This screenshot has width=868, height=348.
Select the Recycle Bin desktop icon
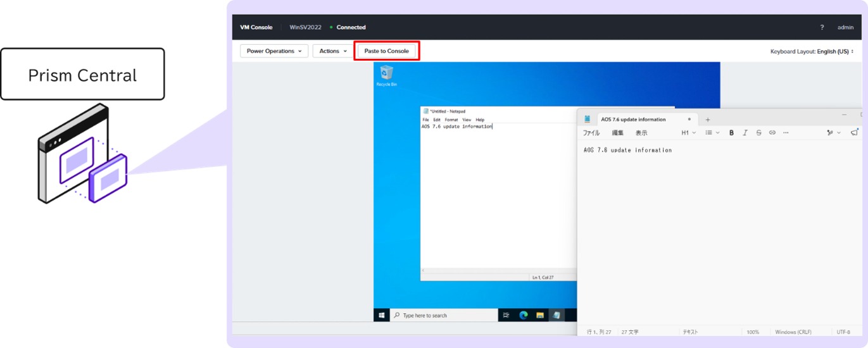(x=386, y=76)
